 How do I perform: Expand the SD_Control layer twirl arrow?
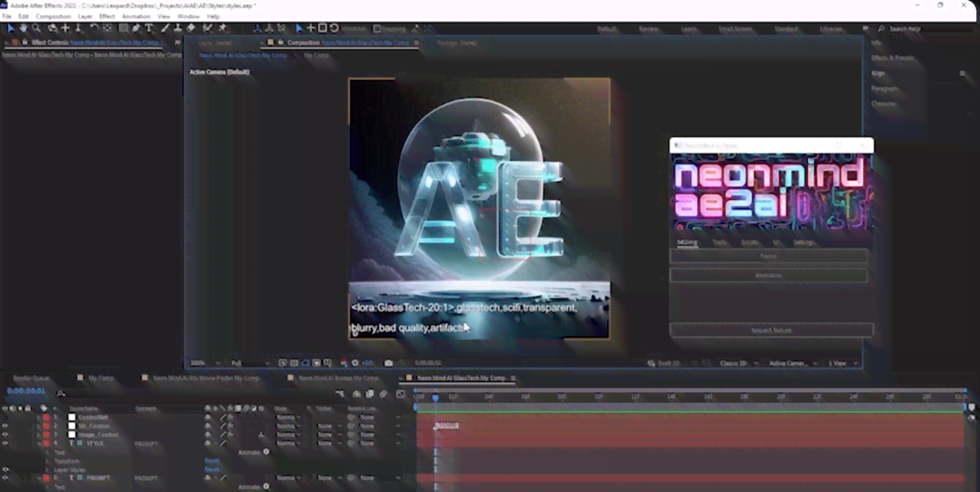click(38, 426)
